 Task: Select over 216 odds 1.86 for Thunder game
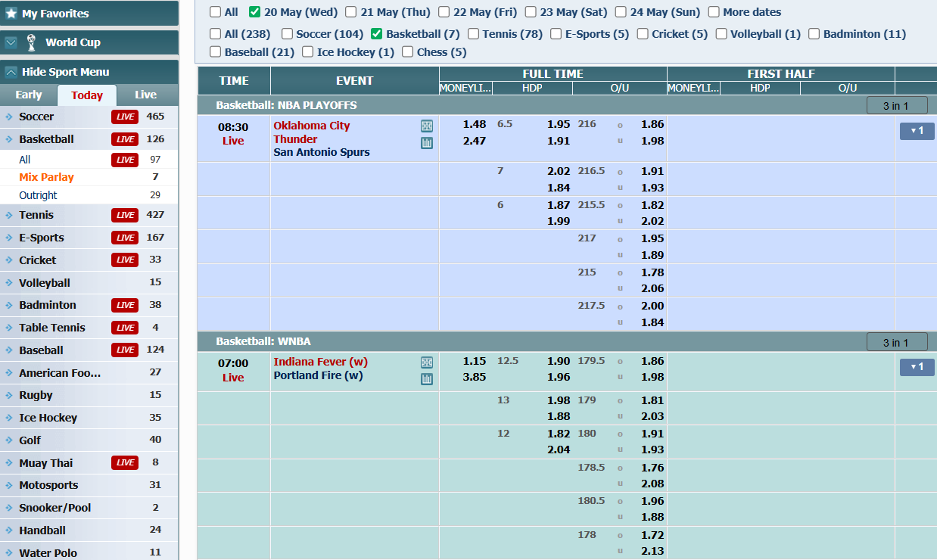[652, 124]
